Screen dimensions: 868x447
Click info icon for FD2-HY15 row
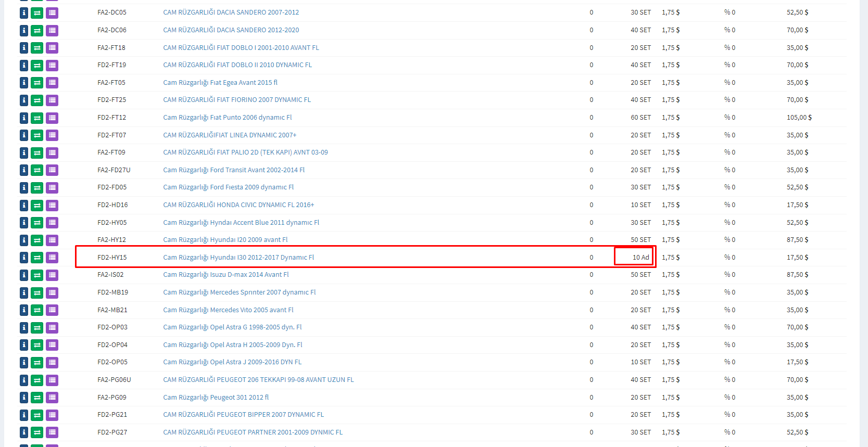[24, 258]
